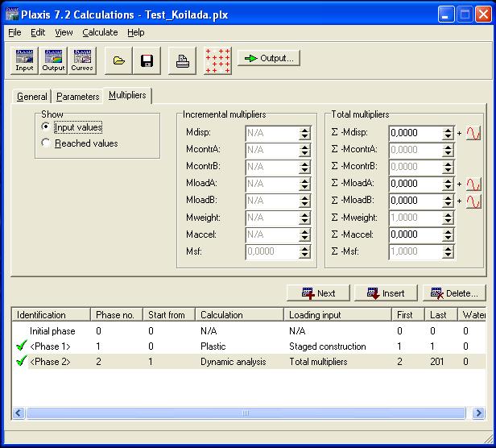496x448 pixels.
Task: Launch the Plaxis Output program icon
Action: click(x=53, y=60)
